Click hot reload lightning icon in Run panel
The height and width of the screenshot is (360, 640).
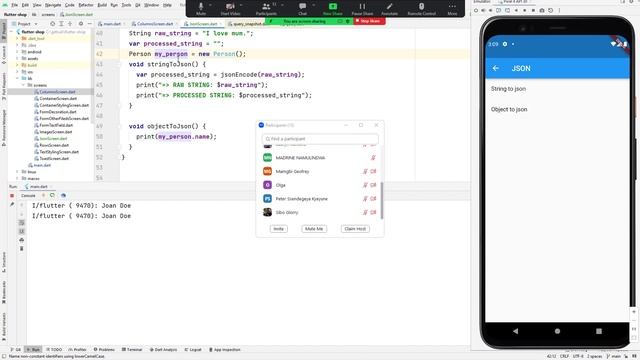(43, 196)
